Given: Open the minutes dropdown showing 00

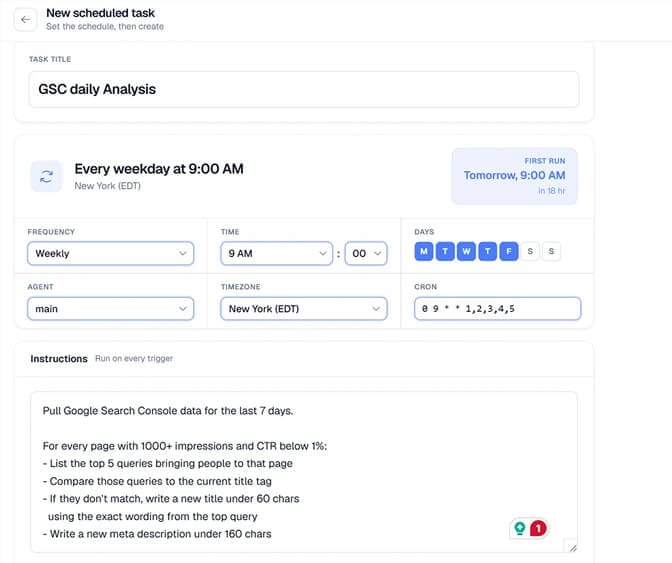Looking at the screenshot, I should (x=366, y=254).
